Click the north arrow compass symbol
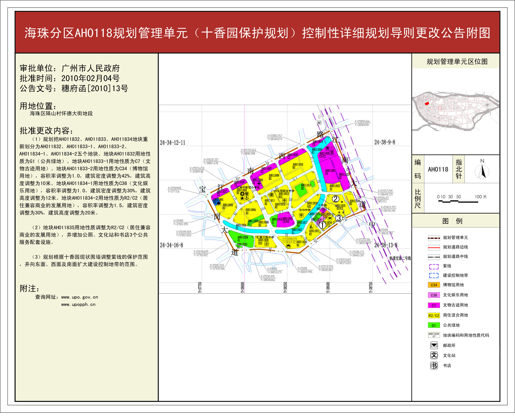The width and height of the screenshot is (515, 420). pos(482,172)
